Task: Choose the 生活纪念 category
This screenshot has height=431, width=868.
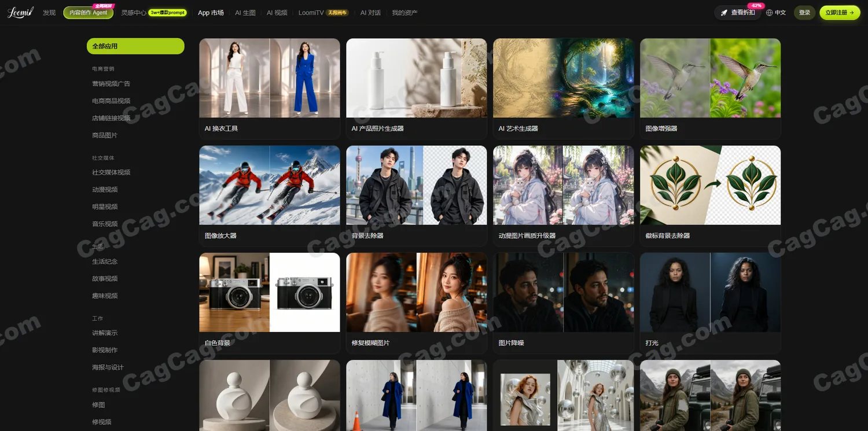Action: click(105, 261)
